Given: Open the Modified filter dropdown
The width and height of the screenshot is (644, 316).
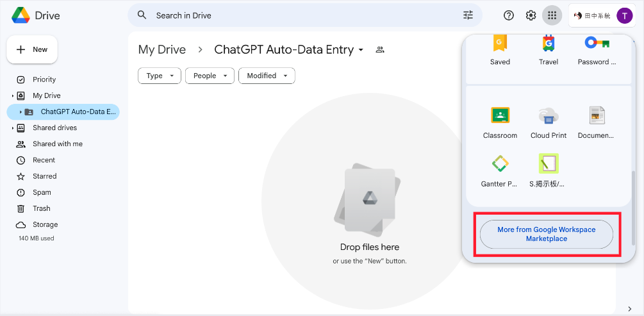Looking at the screenshot, I should [x=267, y=76].
